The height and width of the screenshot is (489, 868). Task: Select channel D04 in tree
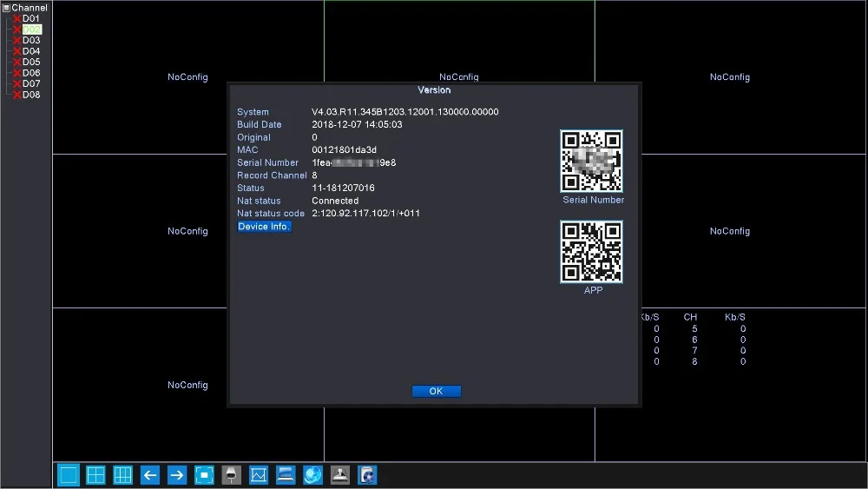click(31, 51)
